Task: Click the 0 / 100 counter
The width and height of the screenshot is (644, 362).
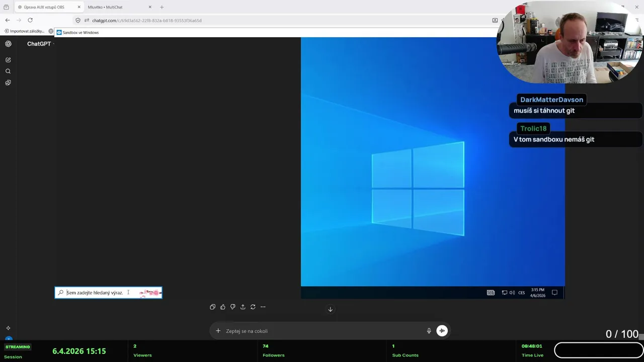Action: (622, 334)
